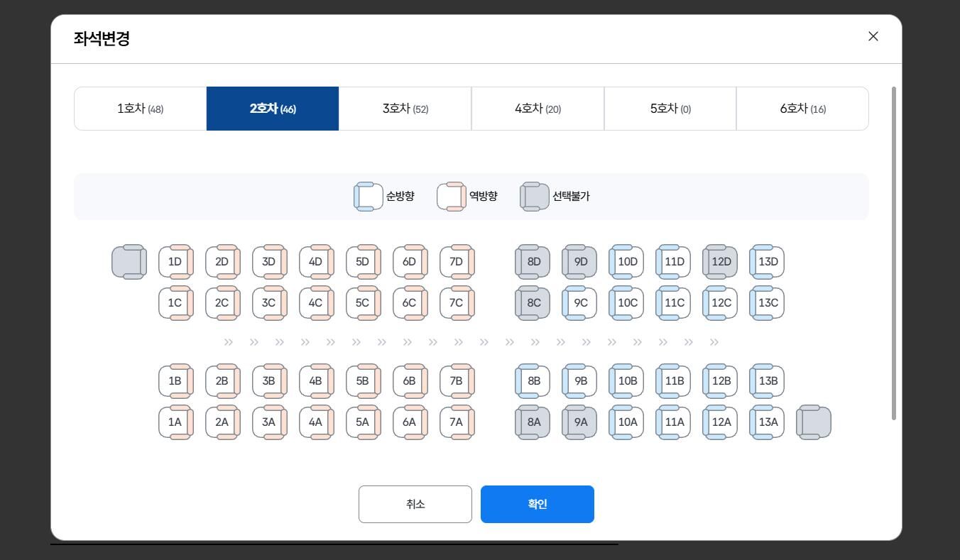Image resolution: width=960 pixels, height=560 pixels.
Task: Click the dialog vertical scrollbar
Action: (894, 253)
